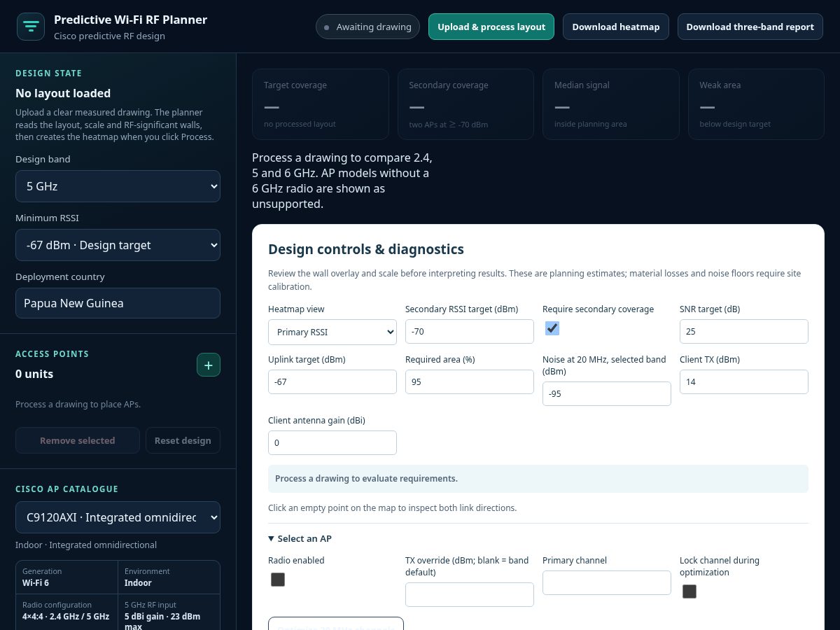Open the Cisco AP catalogue dropdown

pyautogui.click(x=118, y=517)
